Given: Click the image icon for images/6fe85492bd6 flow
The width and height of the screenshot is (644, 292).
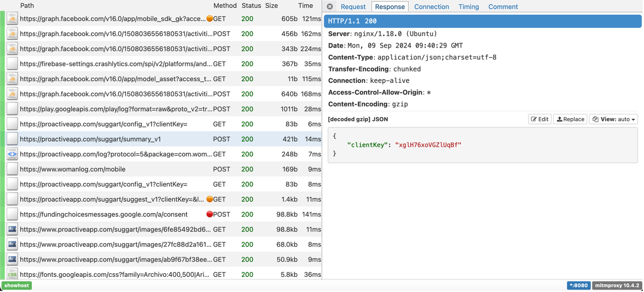Looking at the screenshot, I should (12, 229).
